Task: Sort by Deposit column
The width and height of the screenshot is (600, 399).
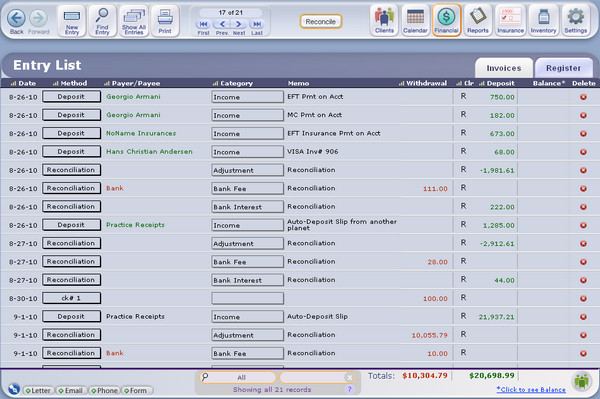Action: click(497, 83)
